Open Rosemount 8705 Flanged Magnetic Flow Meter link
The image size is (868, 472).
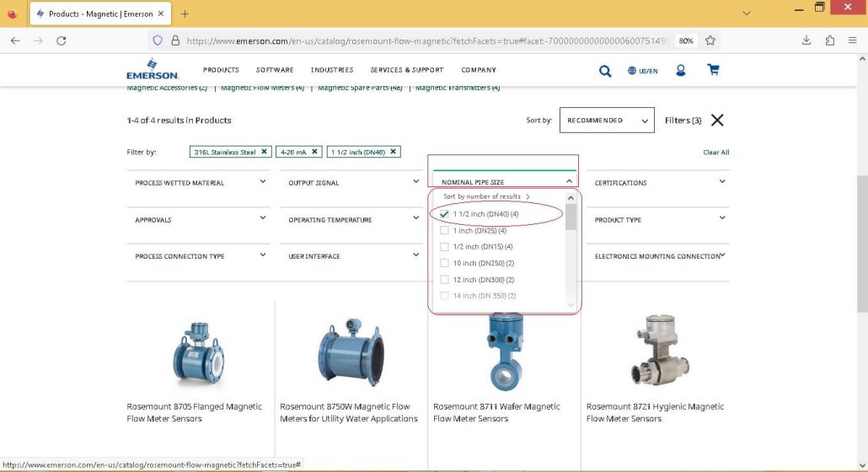pos(195,412)
